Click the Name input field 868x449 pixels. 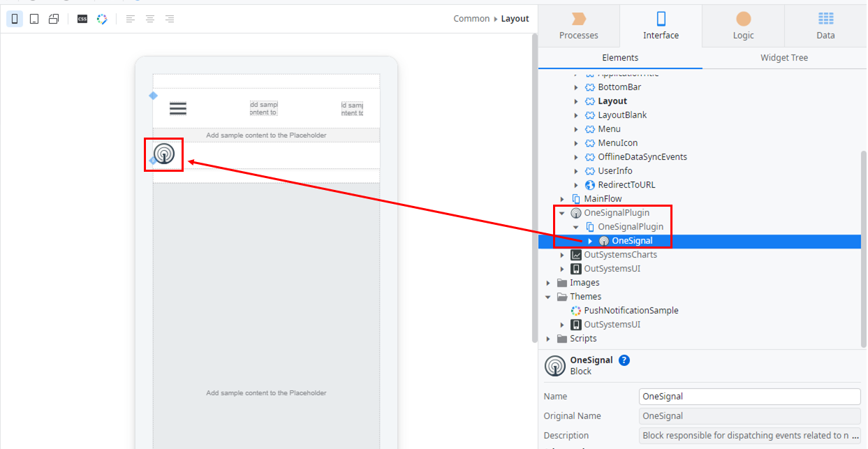click(749, 396)
